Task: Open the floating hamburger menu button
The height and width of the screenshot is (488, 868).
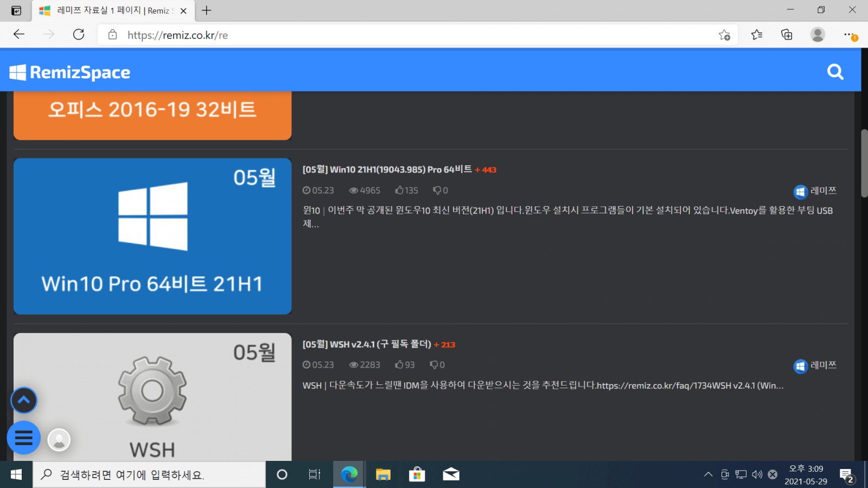Action: tap(23, 438)
